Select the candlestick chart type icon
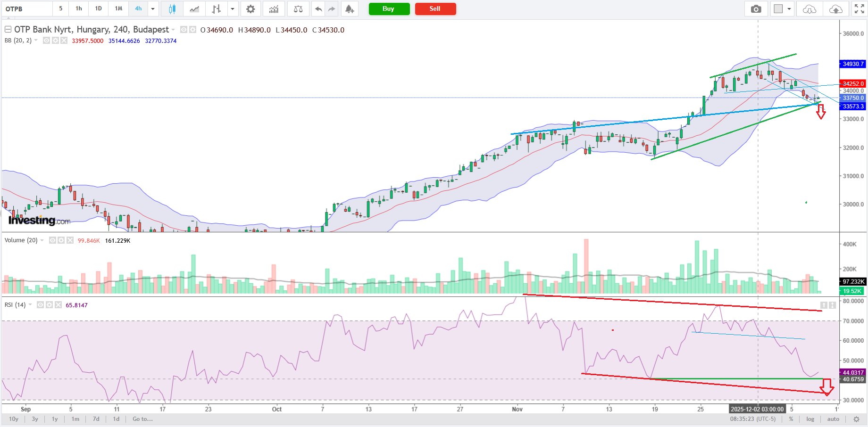 pos(172,9)
